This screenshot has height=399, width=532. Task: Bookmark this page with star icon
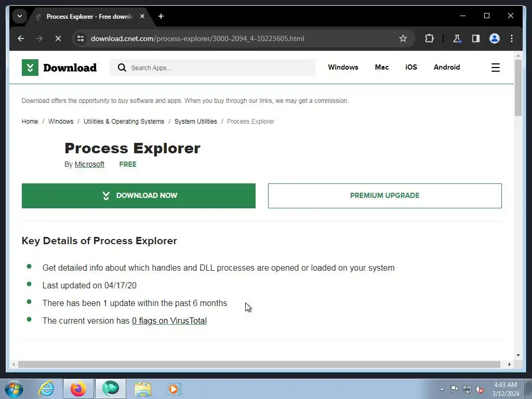coord(403,38)
